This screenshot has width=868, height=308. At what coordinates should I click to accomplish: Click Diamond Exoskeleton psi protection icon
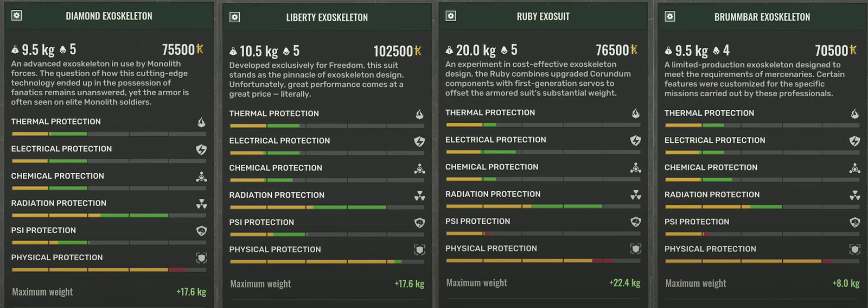click(x=201, y=231)
